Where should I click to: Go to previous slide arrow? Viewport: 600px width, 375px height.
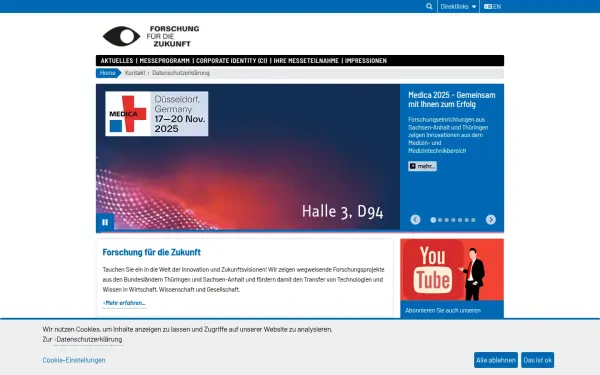pos(415,219)
